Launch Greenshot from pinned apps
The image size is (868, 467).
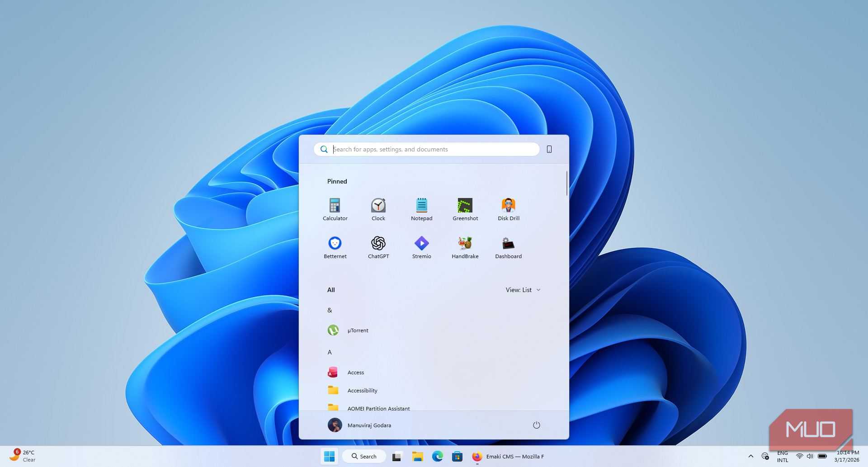[465, 209]
